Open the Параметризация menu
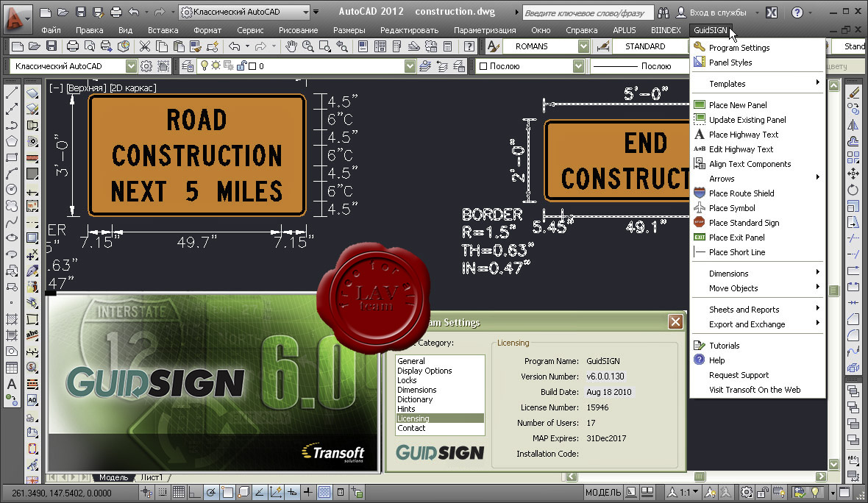Screen dimensions: 868x503 pyautogui.click(x=484, y=30)
